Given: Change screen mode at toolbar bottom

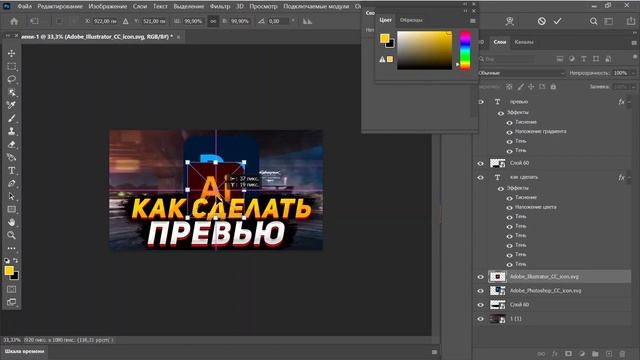Looking at the screenshot, I should click(x=11, y=302).
